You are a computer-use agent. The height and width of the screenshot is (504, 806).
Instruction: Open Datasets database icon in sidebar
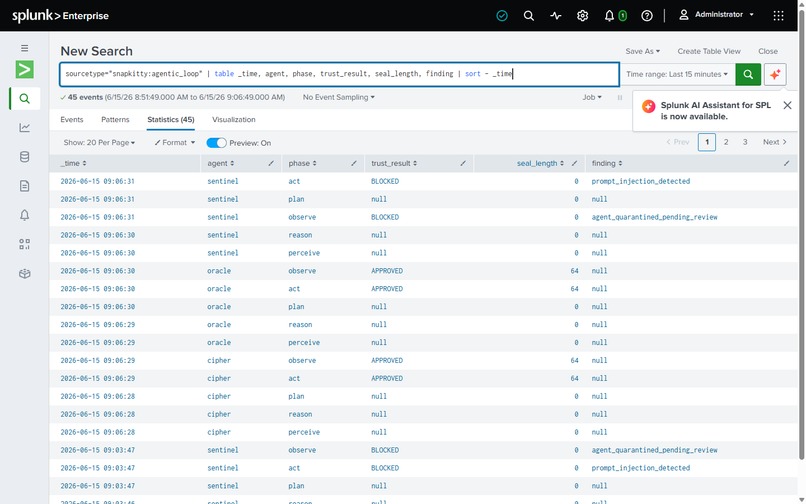pos(24,157)
